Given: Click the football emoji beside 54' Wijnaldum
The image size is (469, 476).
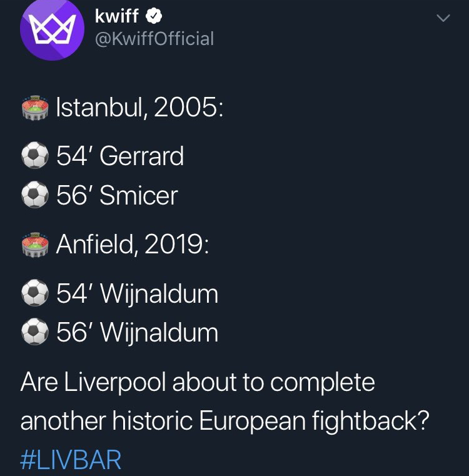Looking at the screenshot, I should (x=35, y=293).
